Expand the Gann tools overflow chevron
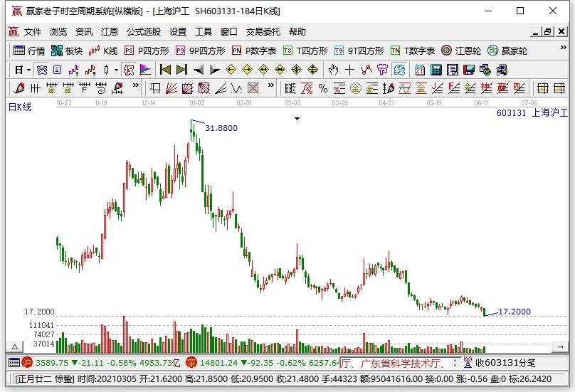 pos(271,85)
